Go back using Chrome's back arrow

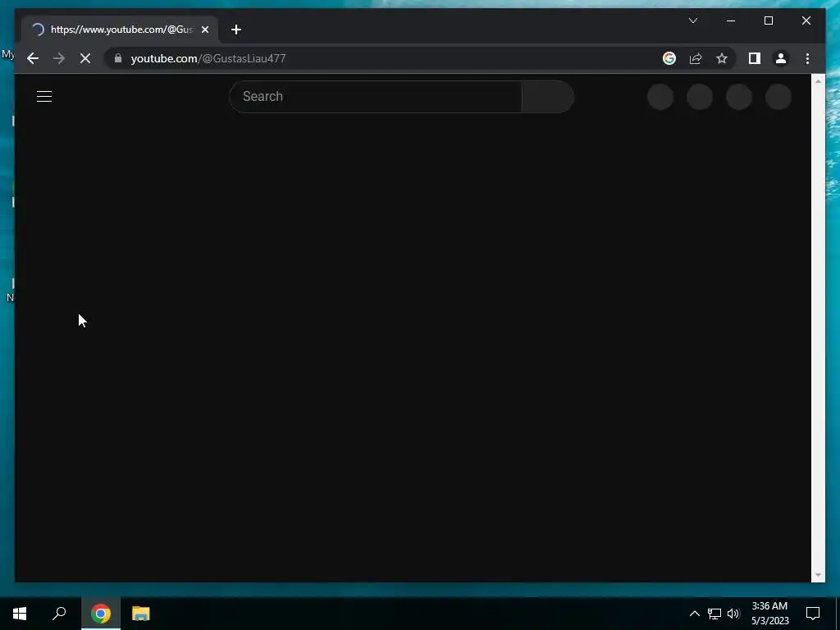pos(33,58)
